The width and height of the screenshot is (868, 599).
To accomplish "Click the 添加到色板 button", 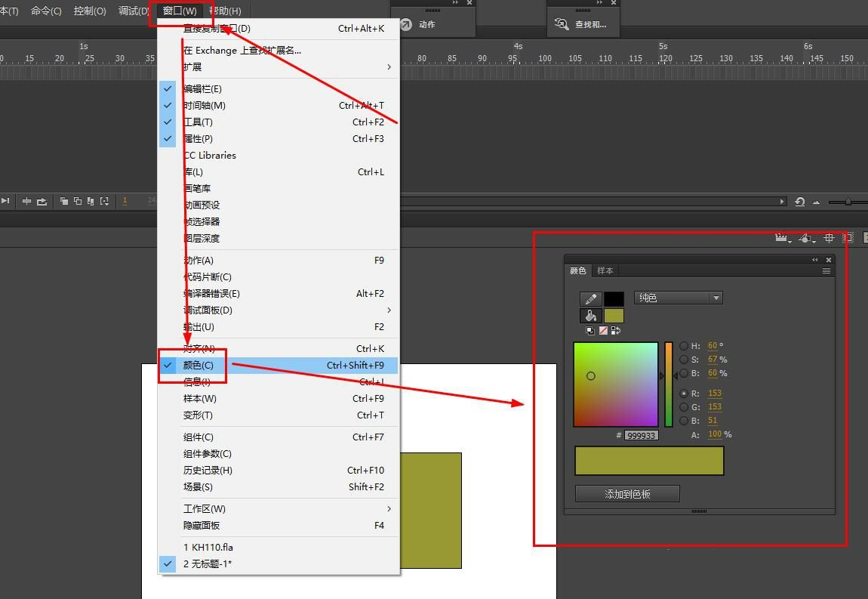I will [x=627, y=494].
